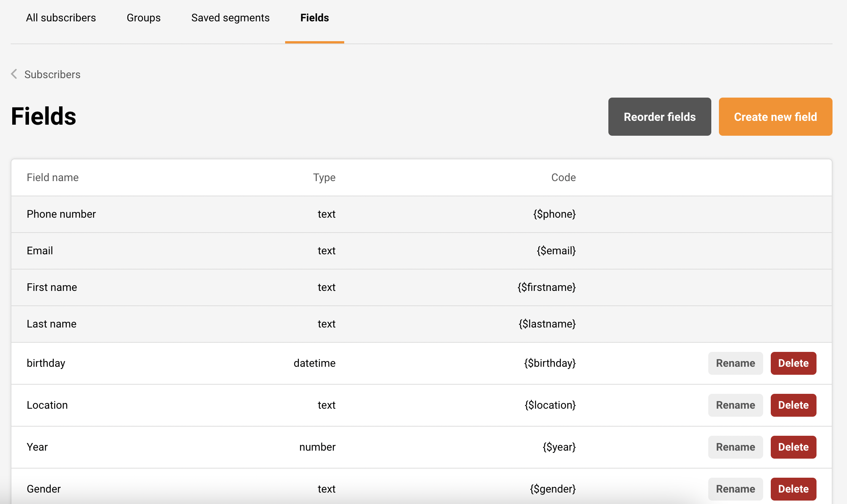Delete the birthday field
847x504 pixels.
793,363
